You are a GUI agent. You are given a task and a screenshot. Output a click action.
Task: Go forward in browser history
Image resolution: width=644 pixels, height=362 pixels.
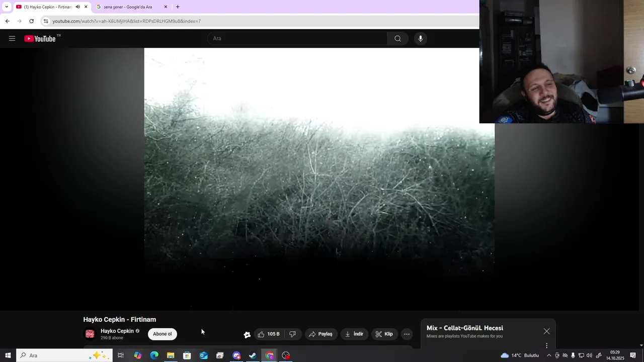[x=19, y=21]
